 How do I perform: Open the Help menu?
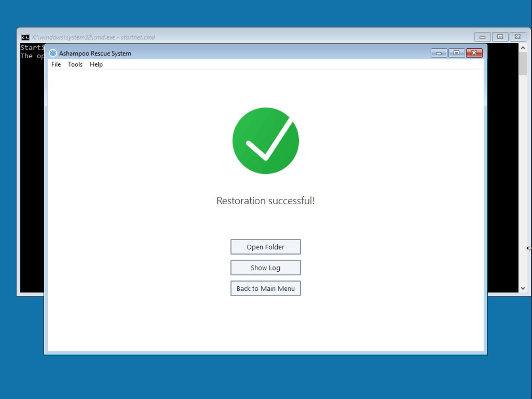click(x=96, y=64)
